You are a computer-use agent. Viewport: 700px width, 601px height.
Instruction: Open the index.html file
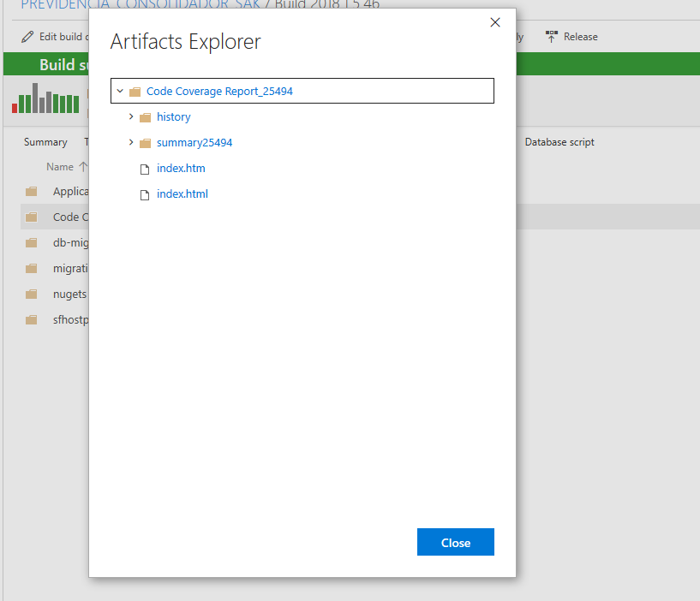coord(182,194)
